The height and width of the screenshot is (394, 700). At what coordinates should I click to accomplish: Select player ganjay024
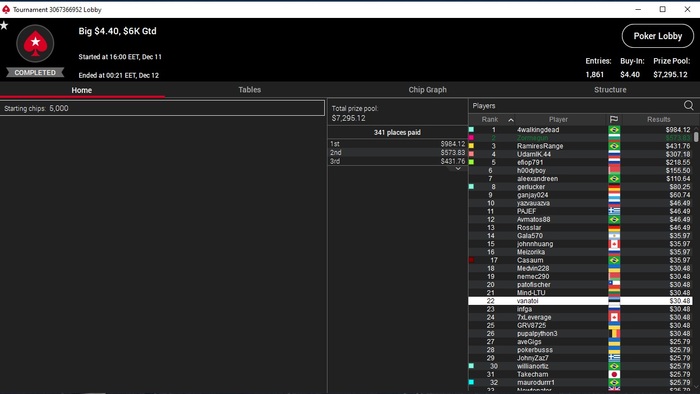pos(533,195)
